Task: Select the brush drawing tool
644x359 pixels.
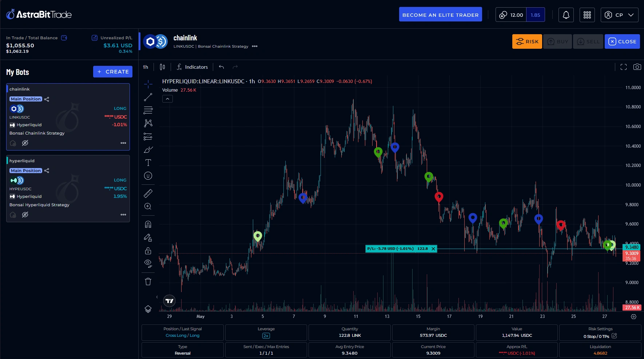Action: click(x=148, y=149)
